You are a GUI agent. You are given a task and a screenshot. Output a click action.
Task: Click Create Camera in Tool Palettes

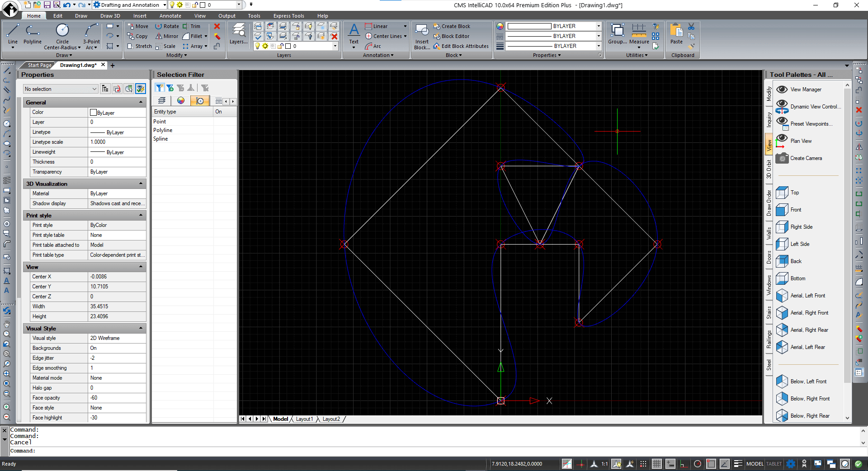pyautogui.click(x=799, y=158)
